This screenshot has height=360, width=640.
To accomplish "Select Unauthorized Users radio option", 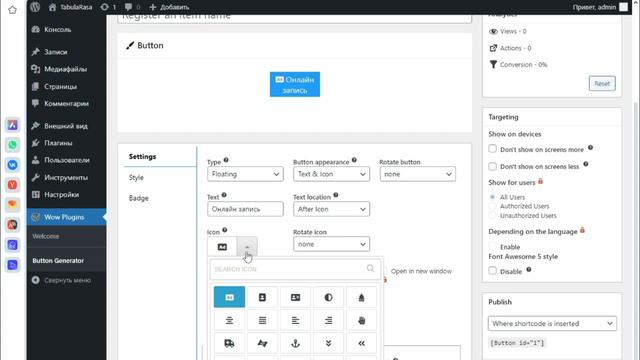I will [492, 215].
